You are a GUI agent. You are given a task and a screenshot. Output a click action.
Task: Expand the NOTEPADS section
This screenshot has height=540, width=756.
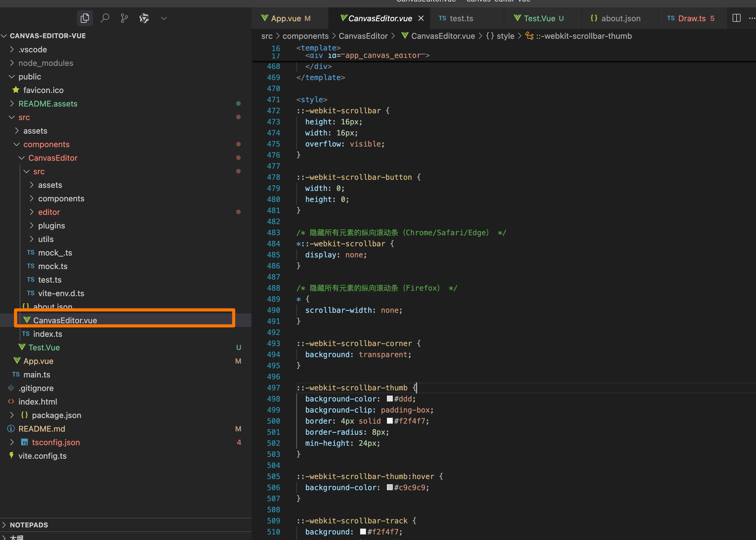[x=29, y=525]
